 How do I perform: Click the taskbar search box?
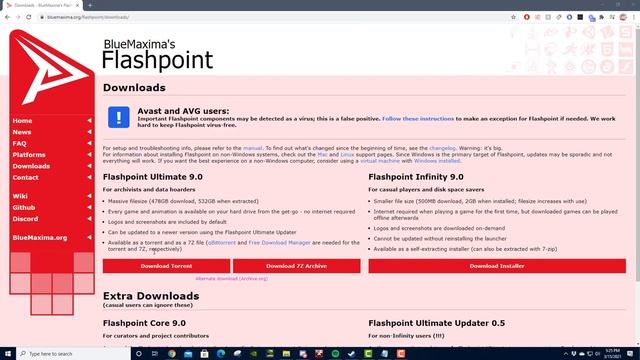[x=73, y=353]
